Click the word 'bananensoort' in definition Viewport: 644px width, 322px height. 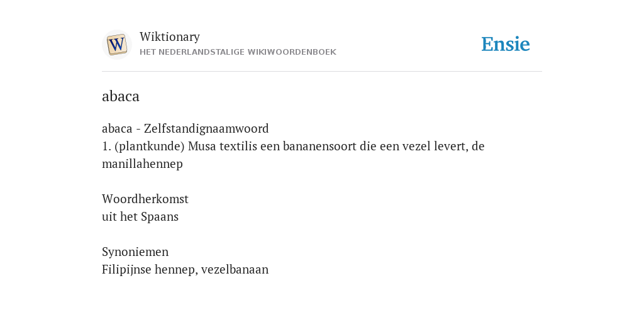click(x=319, y=146)
